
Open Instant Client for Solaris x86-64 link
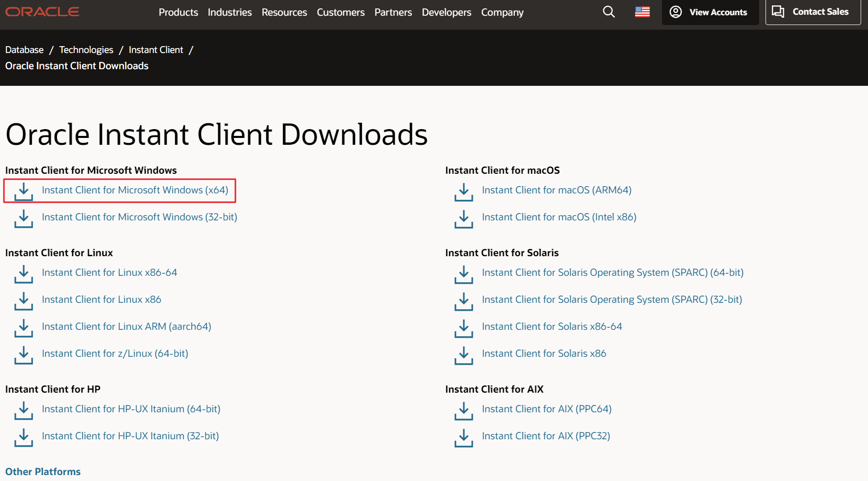pyautogui.click(x=552, y=326)
